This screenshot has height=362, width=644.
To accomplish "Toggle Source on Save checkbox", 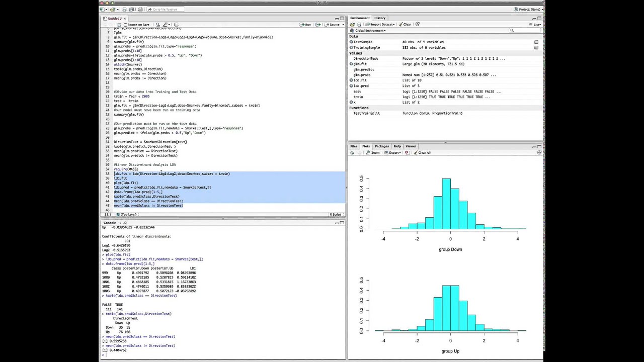I will click(125, 25).
